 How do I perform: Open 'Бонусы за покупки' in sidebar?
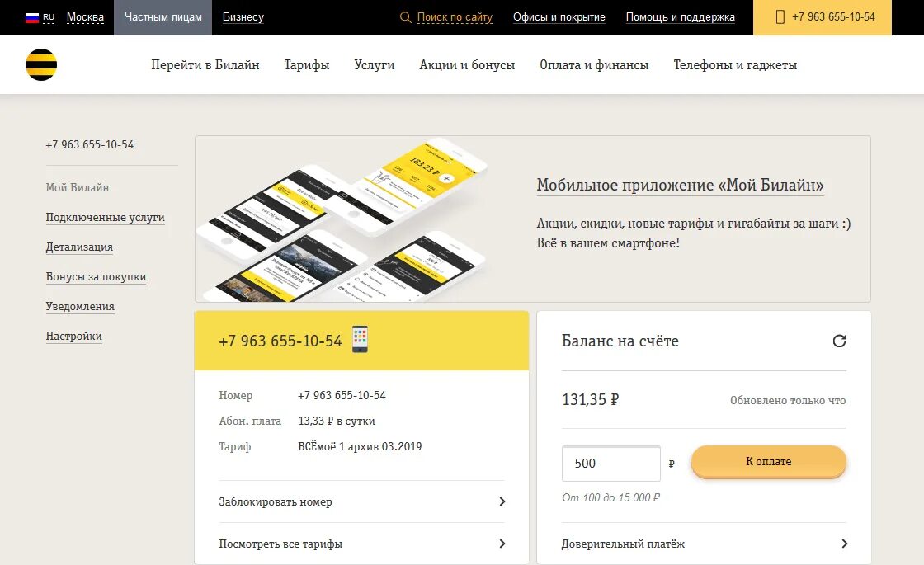(x=96, y=276)
